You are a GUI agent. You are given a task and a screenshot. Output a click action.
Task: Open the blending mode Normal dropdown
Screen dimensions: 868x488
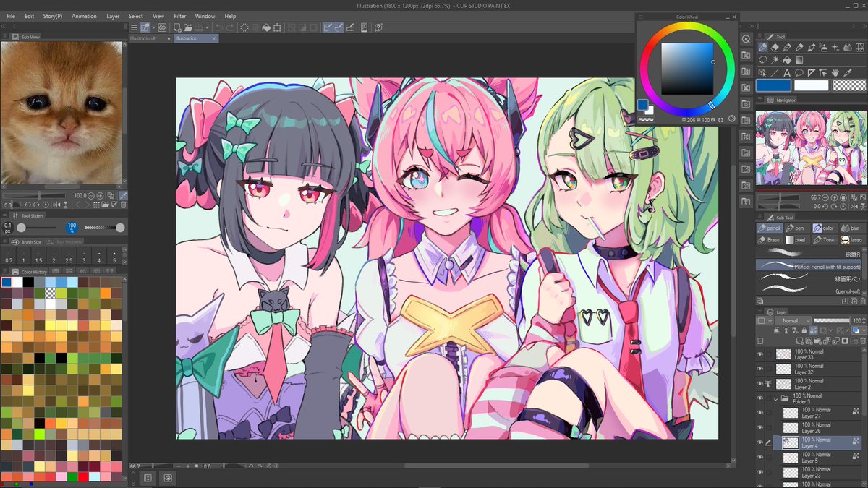pos(793,320)
